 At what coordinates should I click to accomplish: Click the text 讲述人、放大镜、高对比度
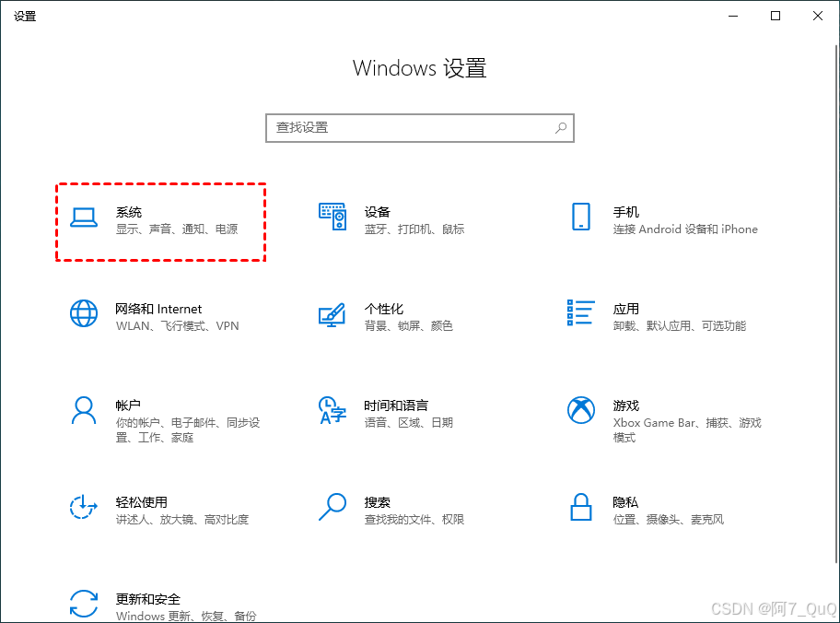pyautogui.click(x=182, y=520)
